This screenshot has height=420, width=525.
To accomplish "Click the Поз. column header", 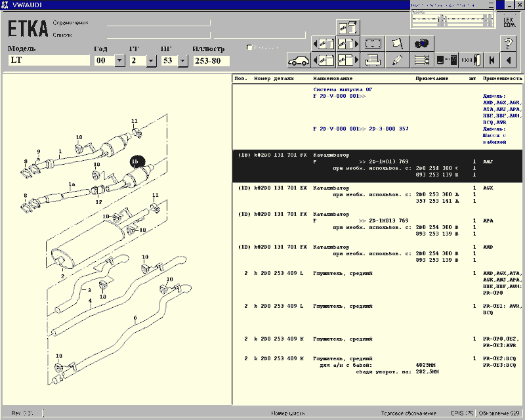I will click(241, 78).
